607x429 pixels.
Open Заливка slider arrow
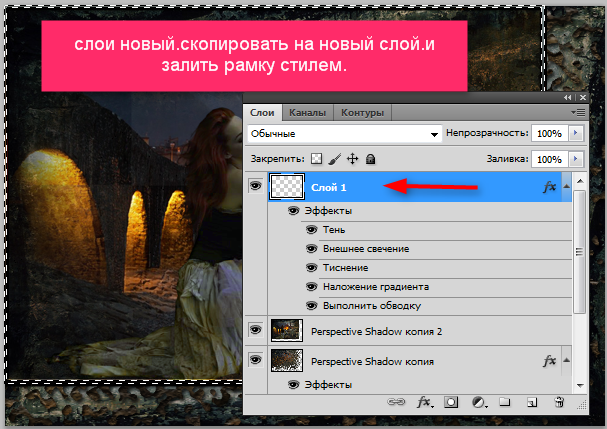point(576,159)
